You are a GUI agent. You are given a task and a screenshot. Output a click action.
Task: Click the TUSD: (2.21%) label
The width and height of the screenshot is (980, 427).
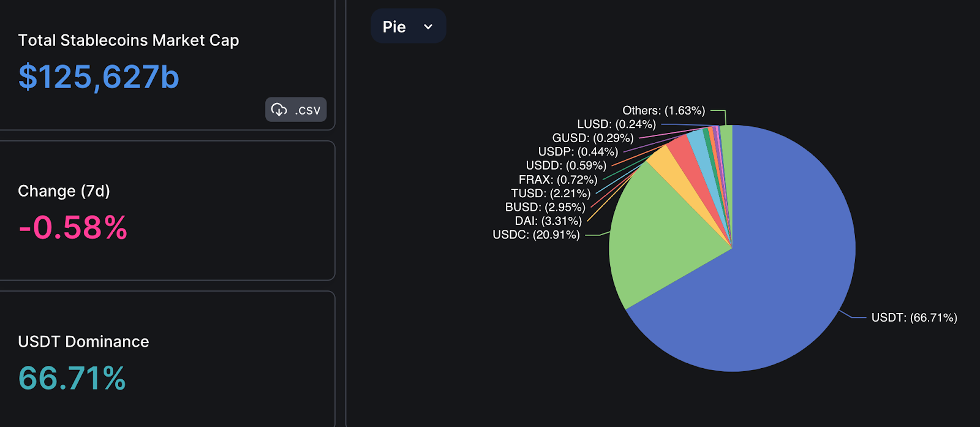click(x=551, y=193)
